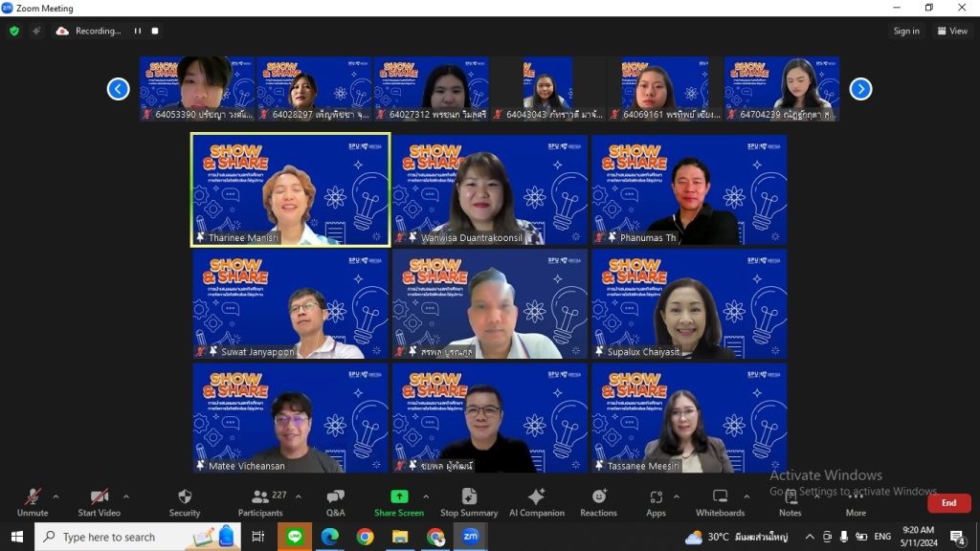980x551 pixels.
Task: Start Video from the meeting toolbar
Action: [99, 503]
